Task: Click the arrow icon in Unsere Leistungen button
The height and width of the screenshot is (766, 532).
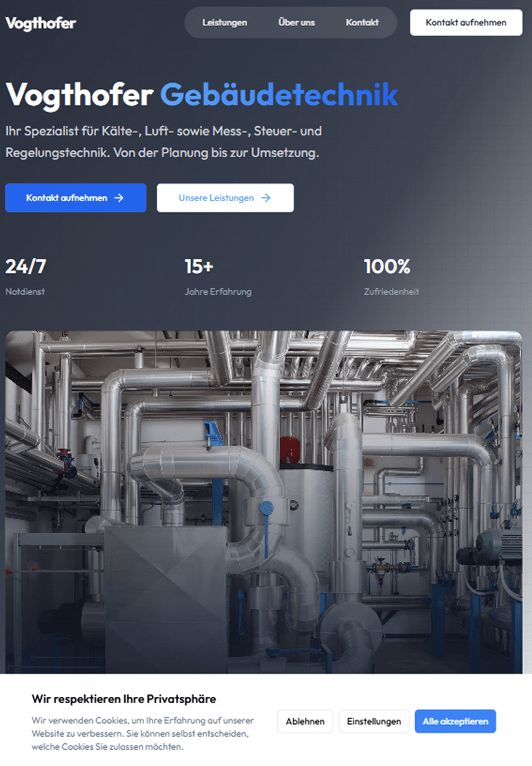Action: point(265,198)
